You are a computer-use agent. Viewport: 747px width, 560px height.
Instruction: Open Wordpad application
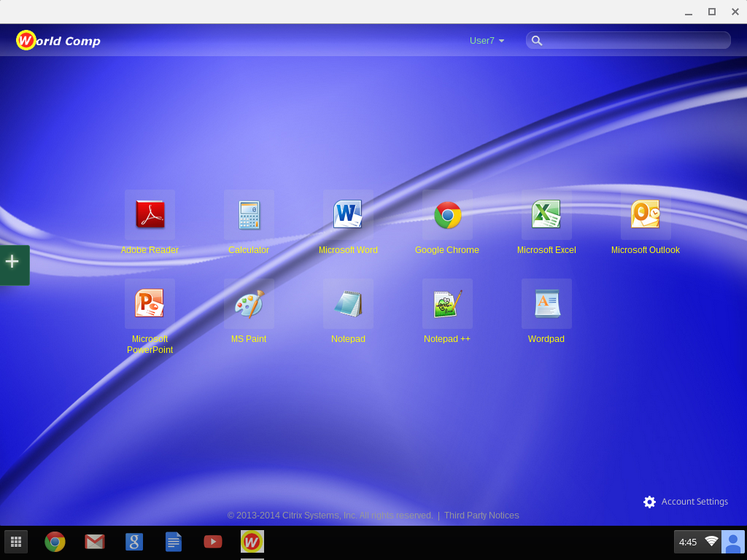(x=546, y=304)
